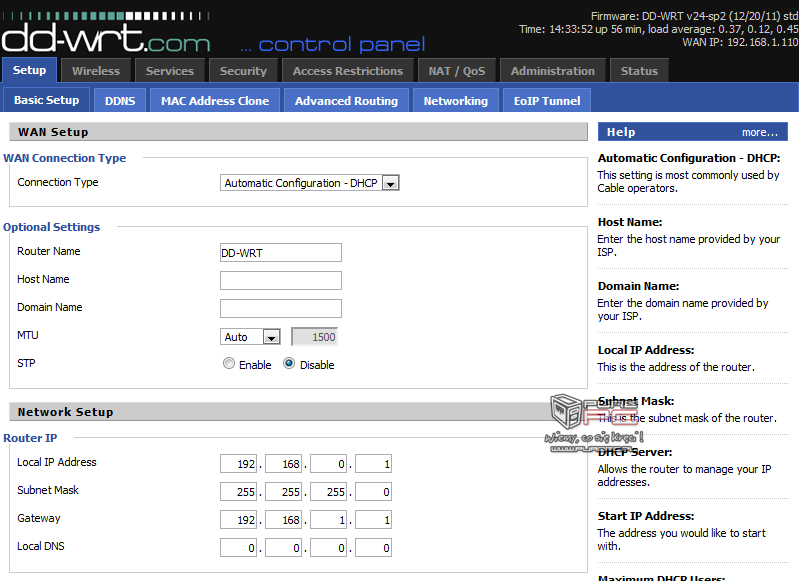Switch to Administration tab
The width and height of the screenshot is (799, 581).
[552, 71]
